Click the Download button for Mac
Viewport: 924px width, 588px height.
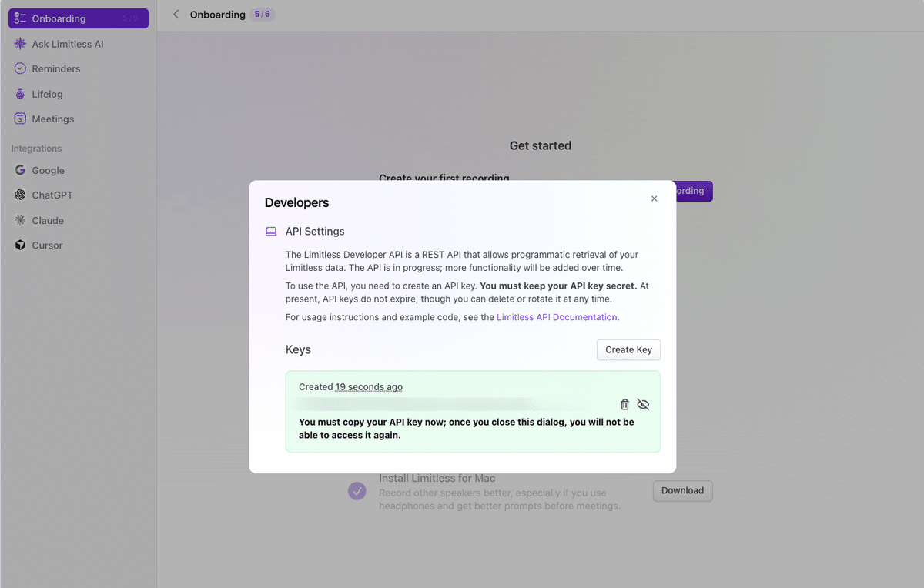(682, 490)
